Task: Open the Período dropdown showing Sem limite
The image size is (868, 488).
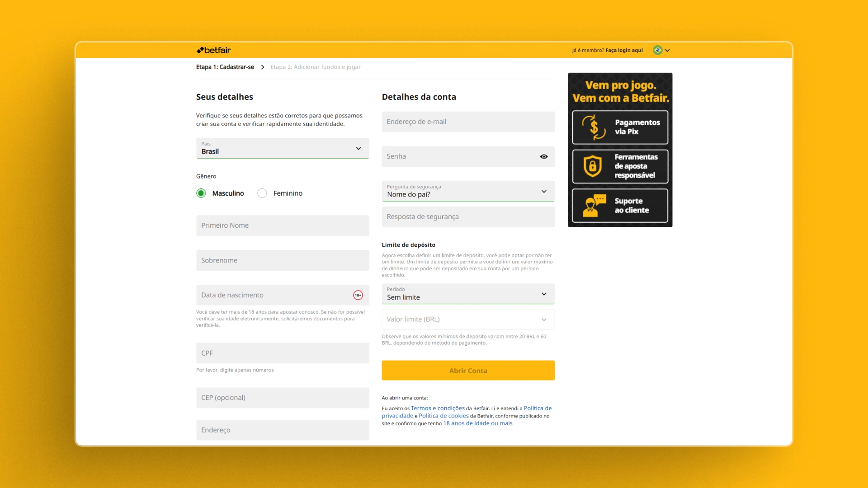Action: coord(468,294)
